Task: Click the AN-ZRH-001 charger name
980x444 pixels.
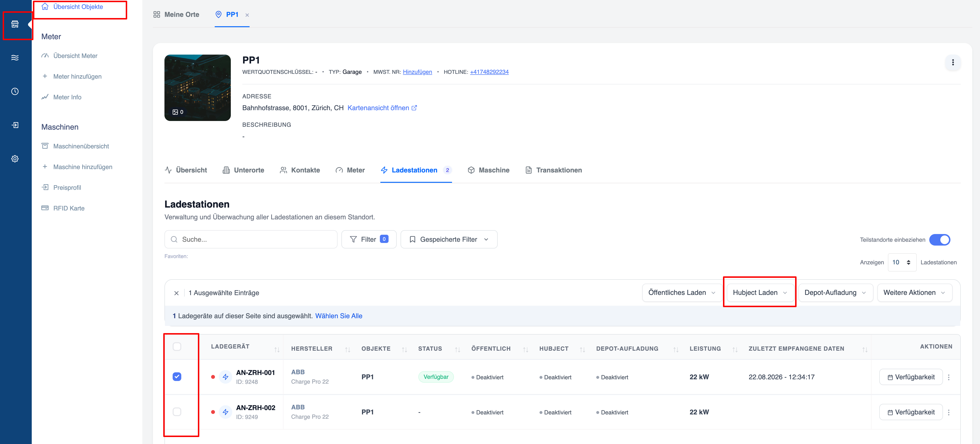Action: tap(255, 373)
